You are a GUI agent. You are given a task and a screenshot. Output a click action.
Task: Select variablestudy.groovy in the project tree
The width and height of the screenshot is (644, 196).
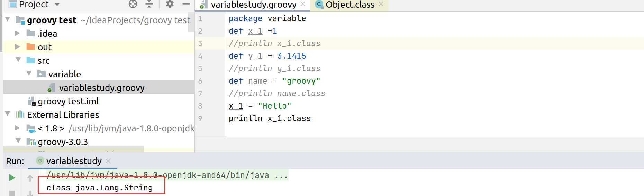[x=101, y=88]
